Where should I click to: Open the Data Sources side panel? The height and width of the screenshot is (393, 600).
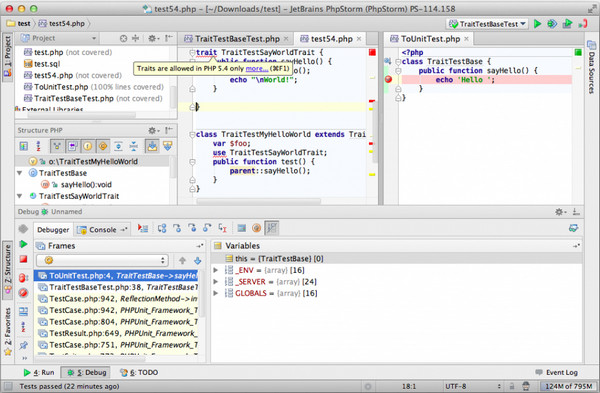pos(592,67)
